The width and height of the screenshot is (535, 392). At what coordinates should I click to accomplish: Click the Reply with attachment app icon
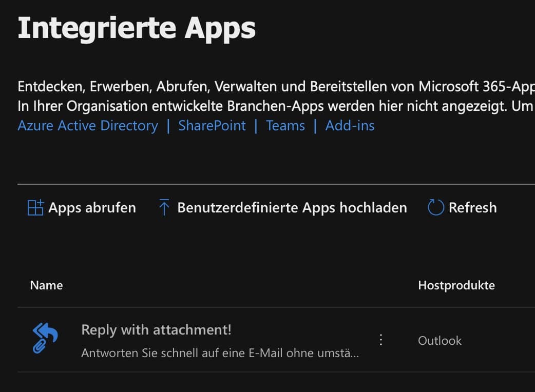(x=45, y=338)
